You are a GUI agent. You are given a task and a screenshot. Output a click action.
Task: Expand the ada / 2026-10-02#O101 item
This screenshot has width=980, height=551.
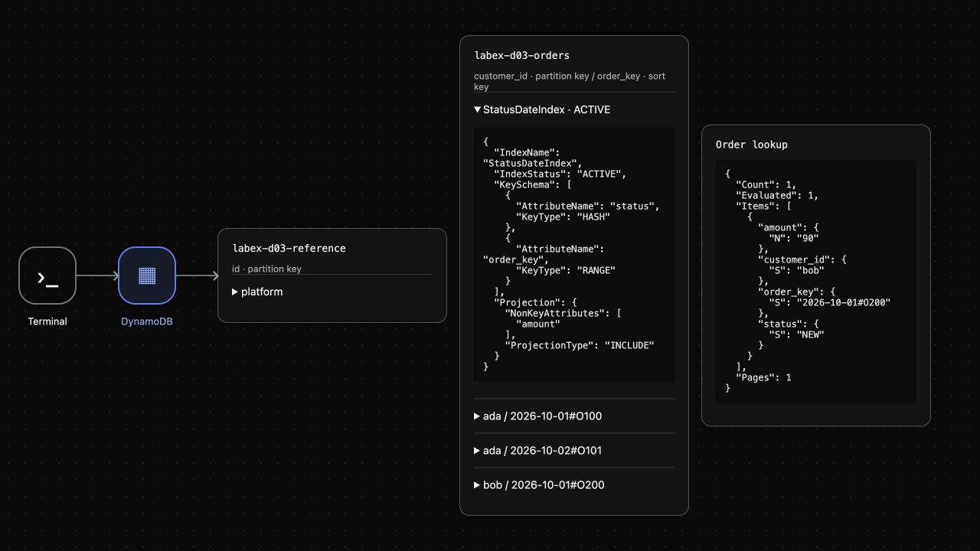tap(574, 451)
